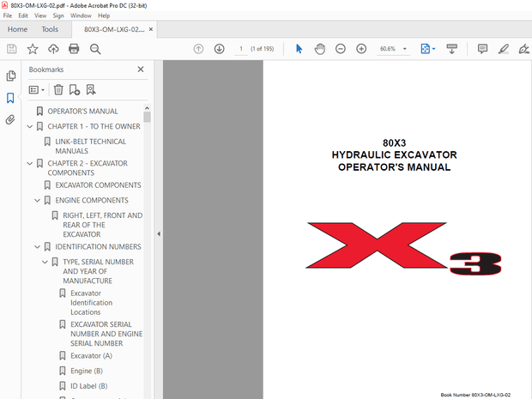532x399 pixels.
Task: Open EXCAVATOR SERIAL NUMBER AND ENGINE bookmark
Action: click(106, 334)
